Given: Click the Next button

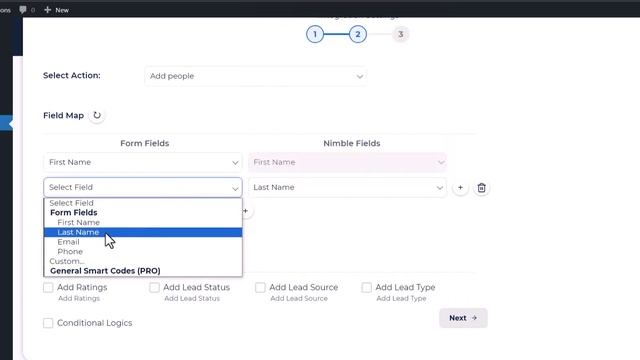Looking at the screenshot, I should [463, 318].
